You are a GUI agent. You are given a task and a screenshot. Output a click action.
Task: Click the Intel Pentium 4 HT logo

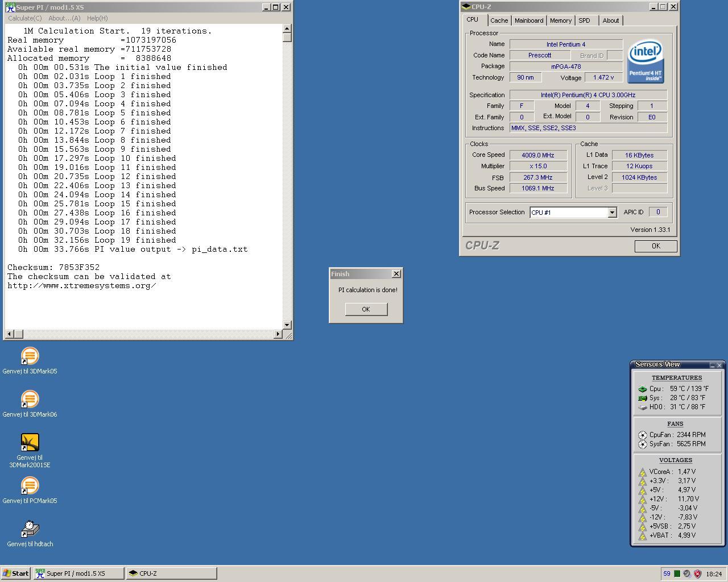[646, 61]
